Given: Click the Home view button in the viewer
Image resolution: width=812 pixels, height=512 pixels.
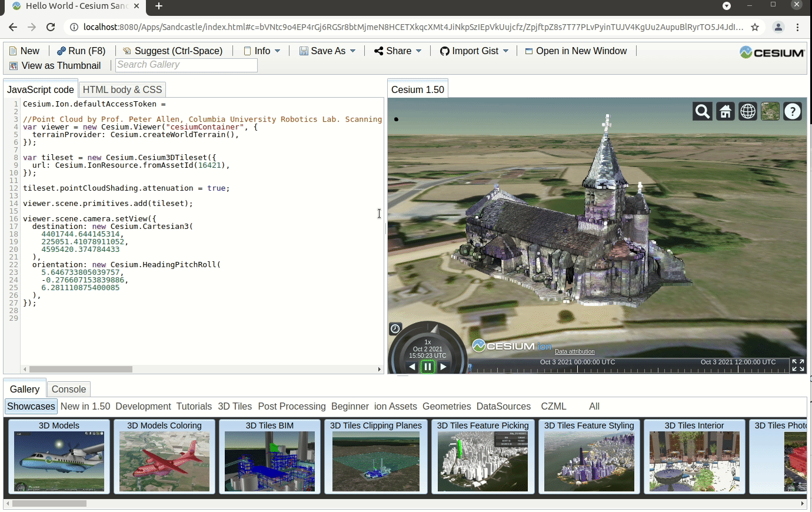Looking at the screenshot, I should [x=725, y=111].
